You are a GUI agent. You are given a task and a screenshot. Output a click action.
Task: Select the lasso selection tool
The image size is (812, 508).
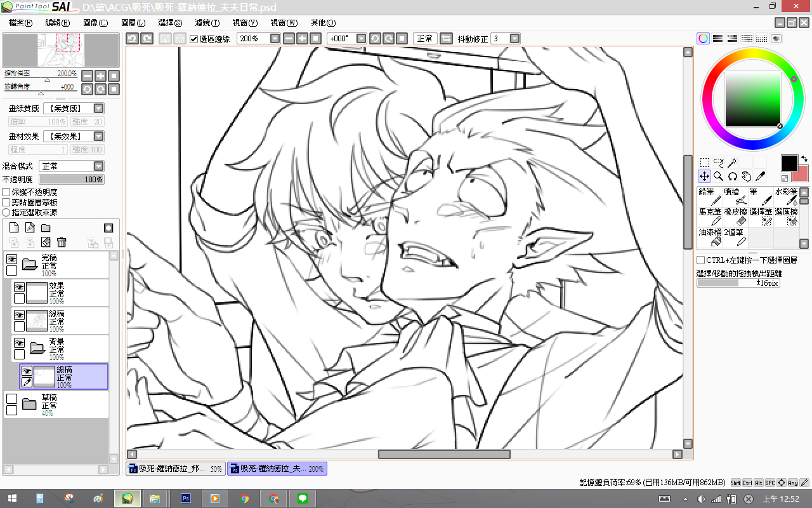718,163
